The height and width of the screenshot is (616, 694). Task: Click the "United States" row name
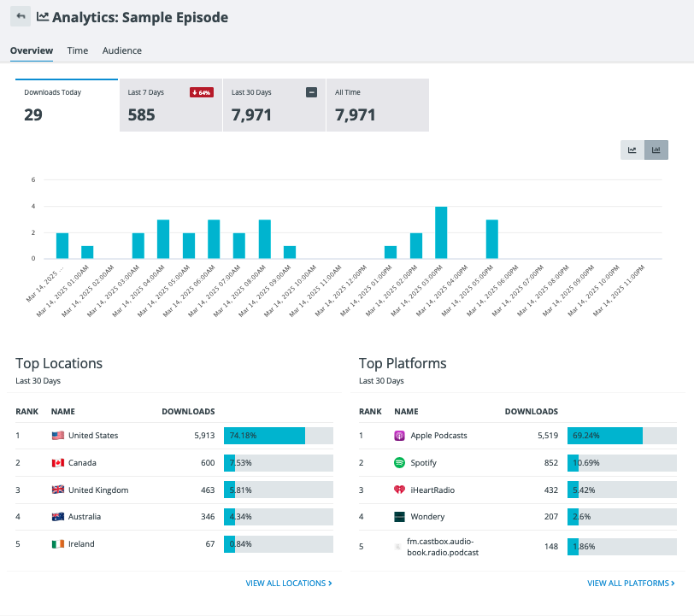coord(93,436)
